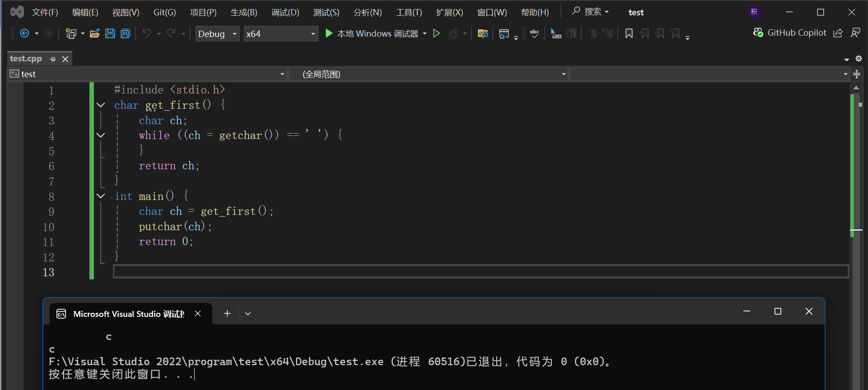This screenshot has width=868, height=390.
Task: Click the Decrease Indent lines icon
Action: pos(593,33)
